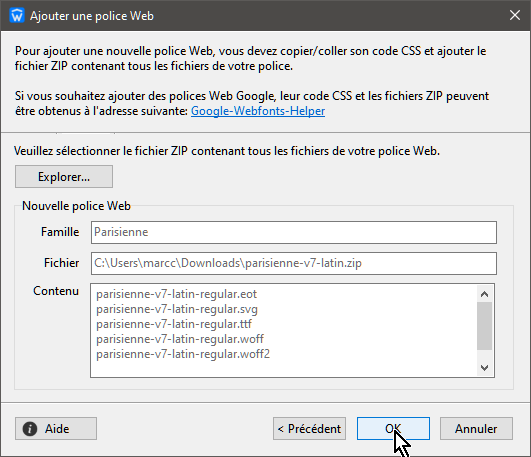Click into the Fichier path field
Viewport: 531px width, 457px height.
click(x=294, y=263)
